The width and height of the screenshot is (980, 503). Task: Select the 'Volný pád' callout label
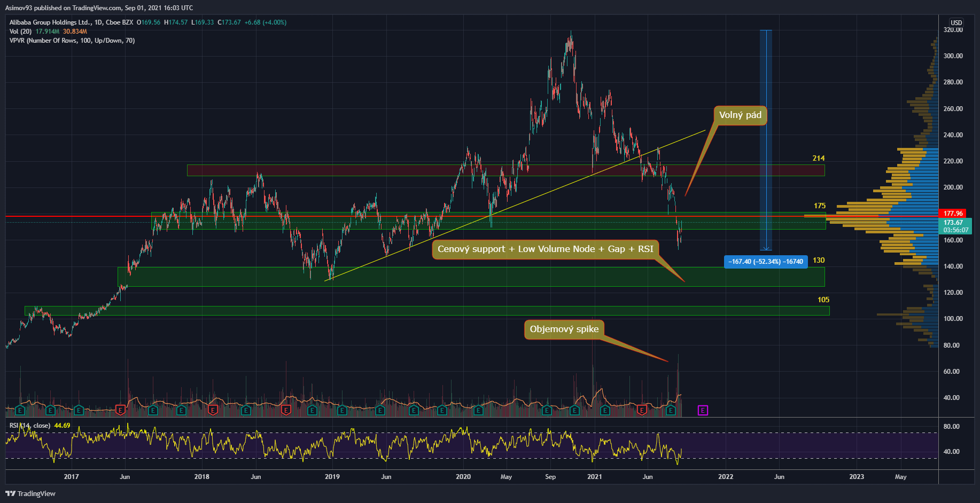(740, 115)
